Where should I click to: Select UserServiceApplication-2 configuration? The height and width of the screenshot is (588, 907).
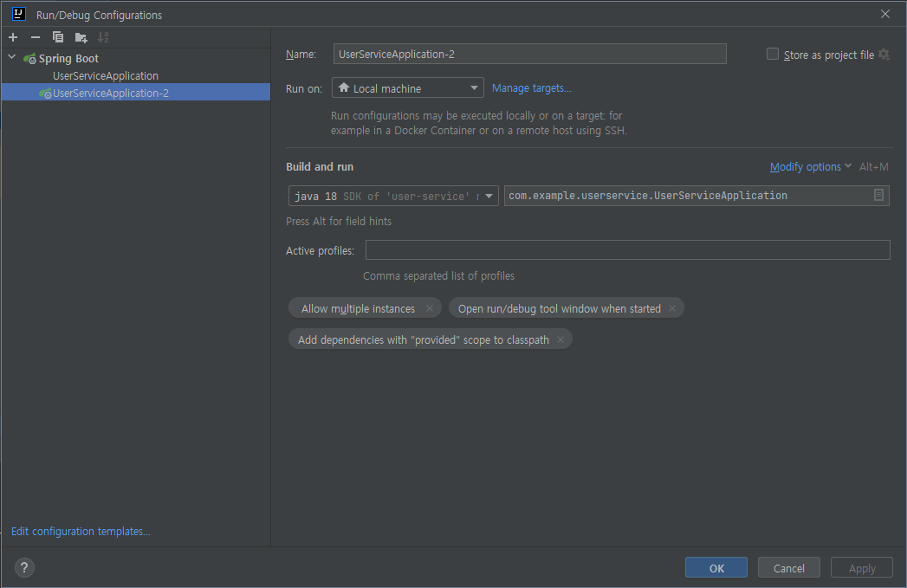pyautogui.click(x=136, y=93)
